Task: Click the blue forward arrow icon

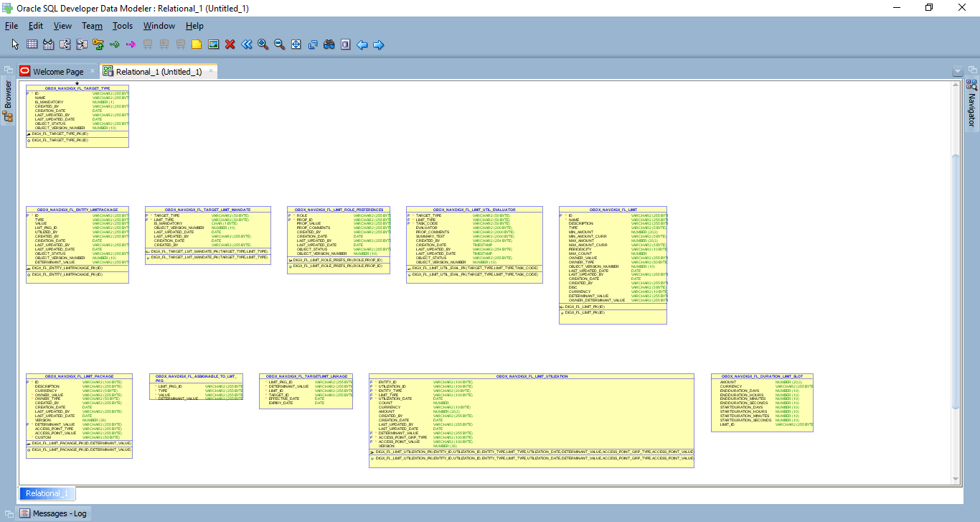Action: [379, 45]
